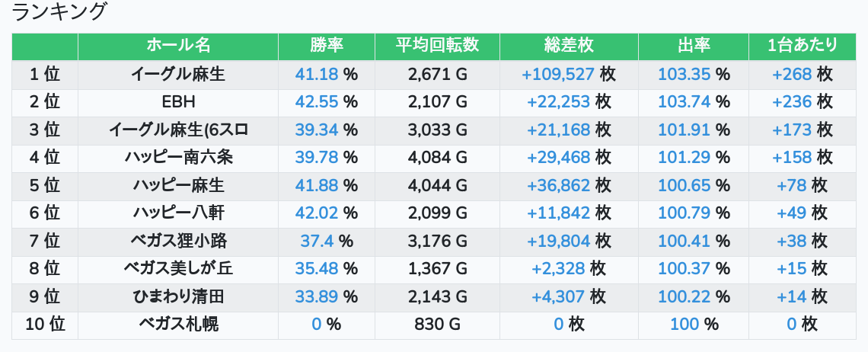
Task: Click the 出率 column header
Action: point(694,46)
